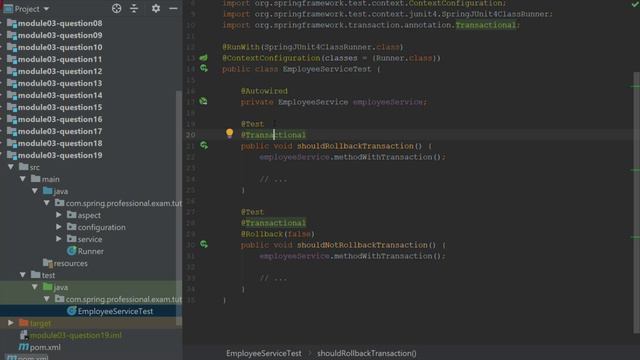Select the test folder label

click(x=48, y=275)
